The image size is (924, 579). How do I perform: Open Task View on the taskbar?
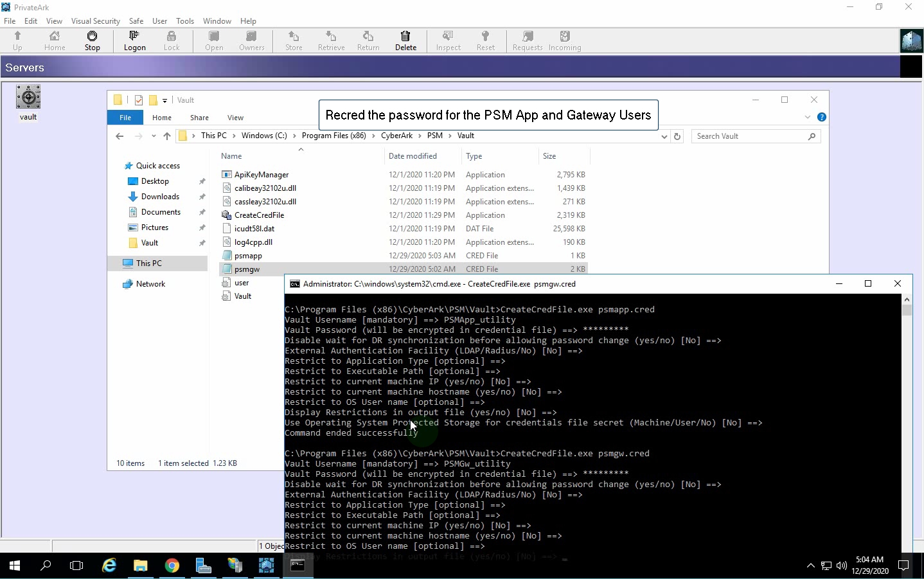click(x=76, y=566)
